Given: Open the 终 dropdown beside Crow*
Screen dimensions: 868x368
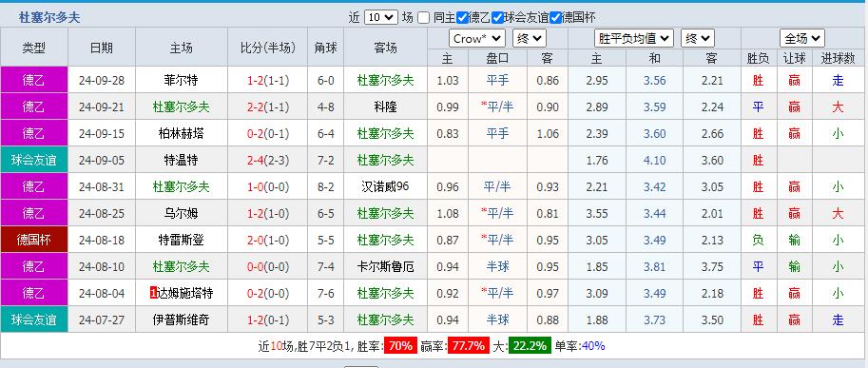Looking at the screenshot, I should click(530, 39).
